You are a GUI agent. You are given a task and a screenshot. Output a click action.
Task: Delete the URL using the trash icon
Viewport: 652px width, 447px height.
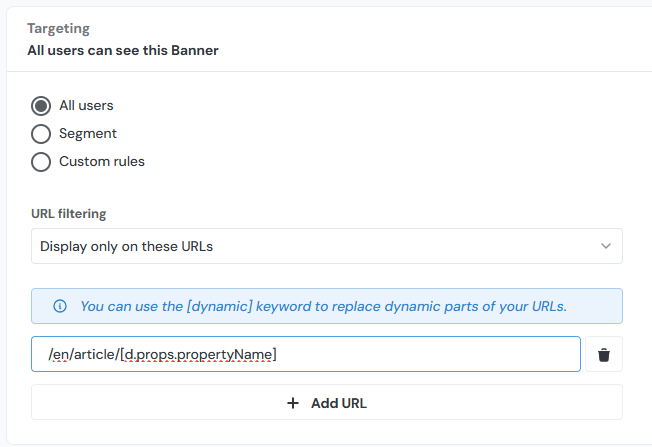pos(604,354)
